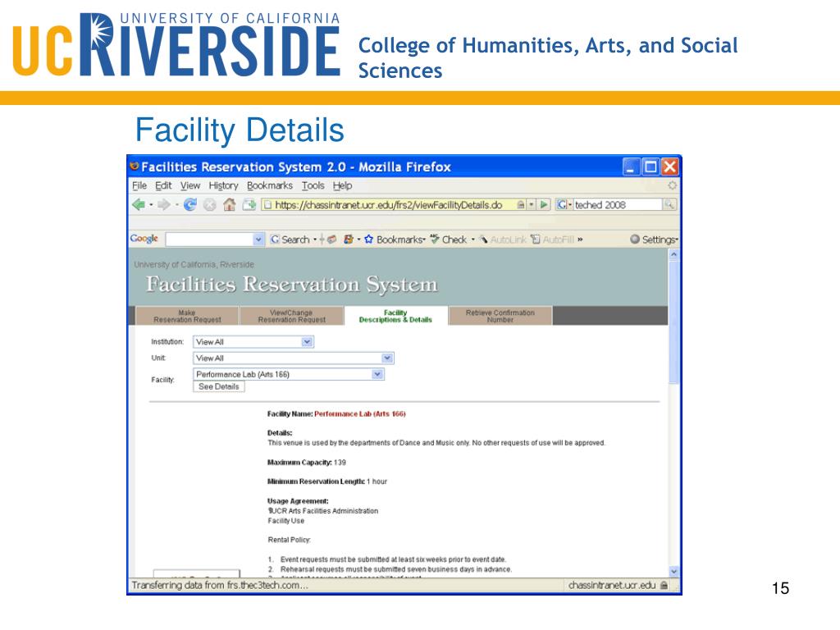Click the AutoFill toolbar button
The image size is (840, 630).
point(552,240)
